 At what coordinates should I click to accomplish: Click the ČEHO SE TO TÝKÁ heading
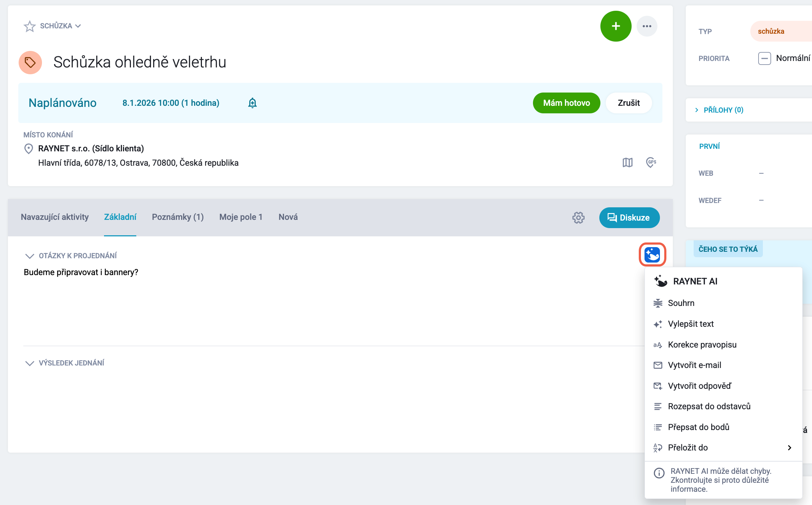[728, 249]
